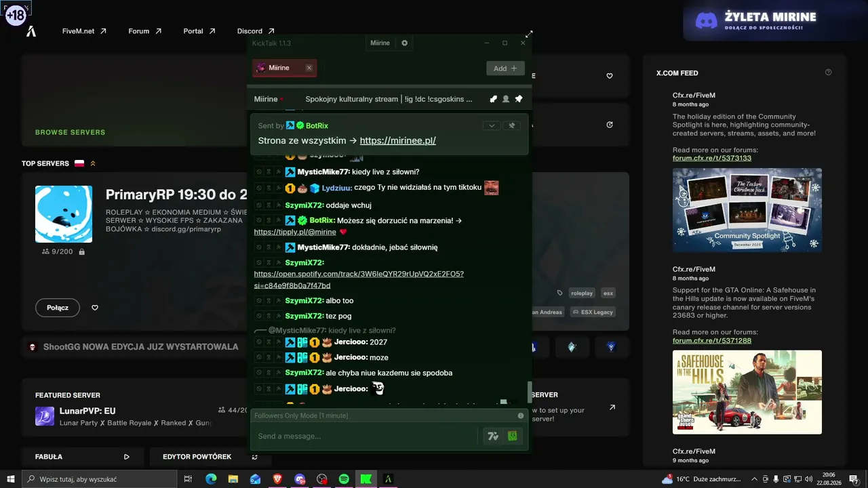Click the favorites heart icon behind KickTalk
Viewport: 868px width, 488px height.
click(610, 76)
